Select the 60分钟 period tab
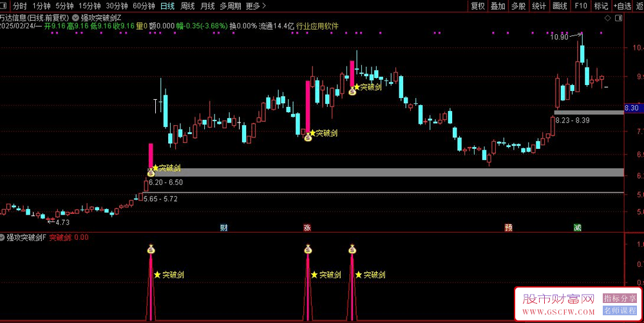This screenshot has width=644, height=323. coord(144,6)
